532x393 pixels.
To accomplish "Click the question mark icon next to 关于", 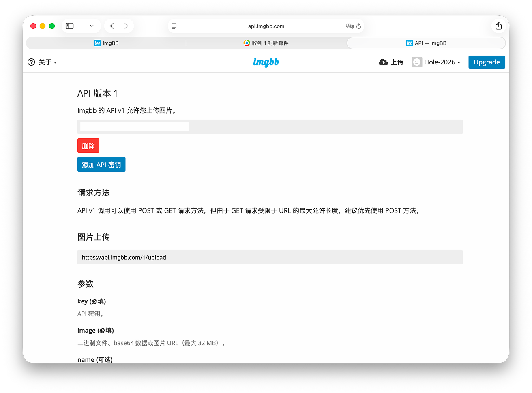I will coord(31,62).
